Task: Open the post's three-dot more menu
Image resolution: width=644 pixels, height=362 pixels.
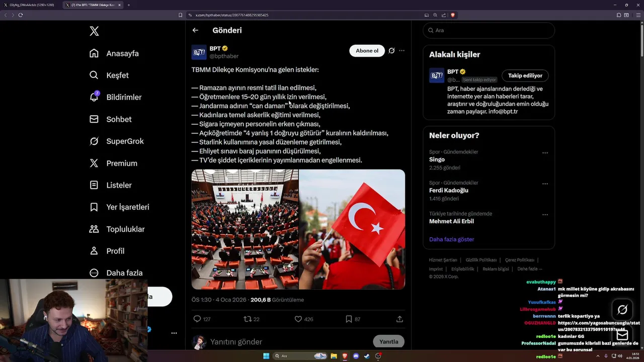Action: coord(401,51)
